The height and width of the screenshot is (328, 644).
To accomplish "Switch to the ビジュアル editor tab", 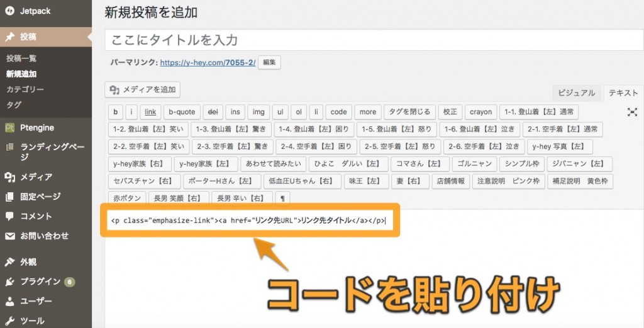I will pos(576,93).
